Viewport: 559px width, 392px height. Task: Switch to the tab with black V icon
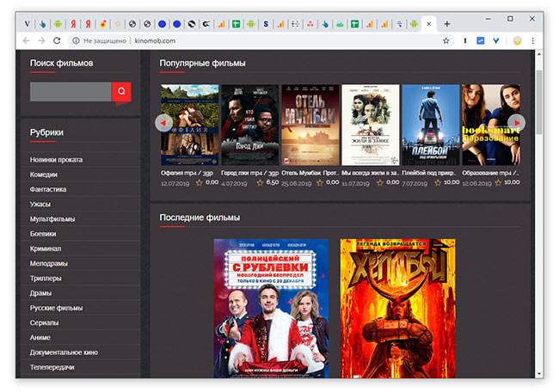coord(28,24)
